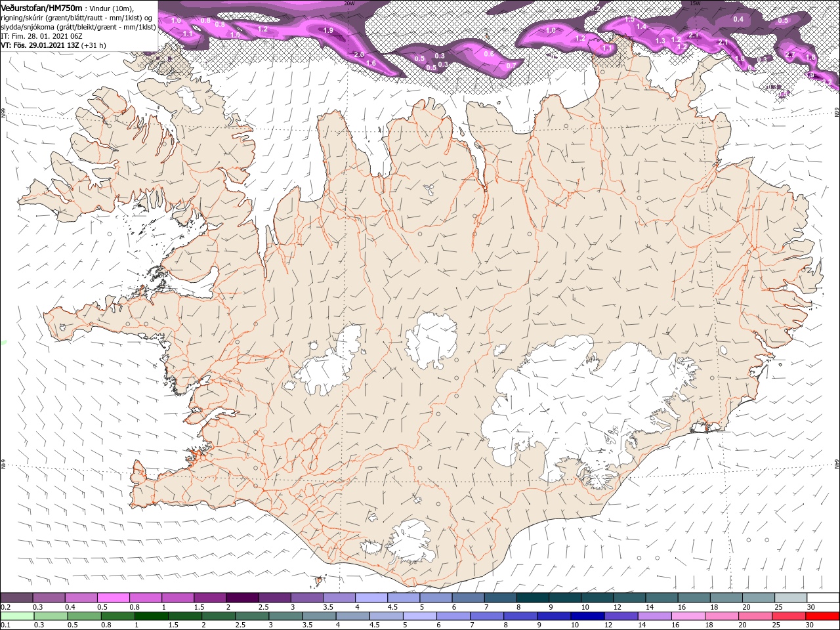
Task: Select hot pink 20 swatch, bottom legend row
Action: pyautogui.click(x=755, y=616)
